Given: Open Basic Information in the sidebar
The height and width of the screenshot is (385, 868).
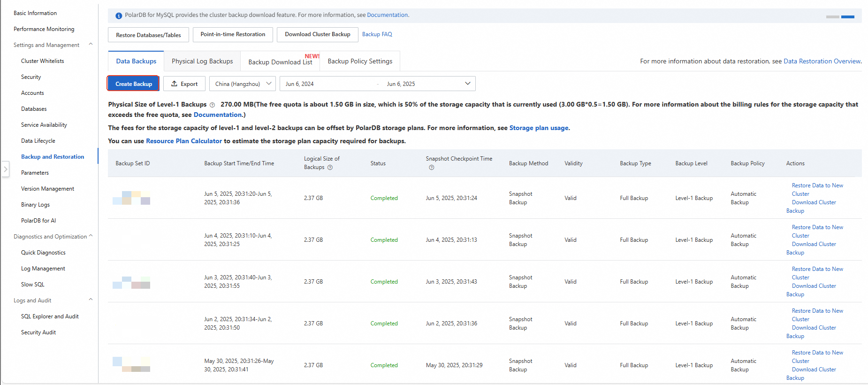Looking at the screenshot, I should (35, 13).
